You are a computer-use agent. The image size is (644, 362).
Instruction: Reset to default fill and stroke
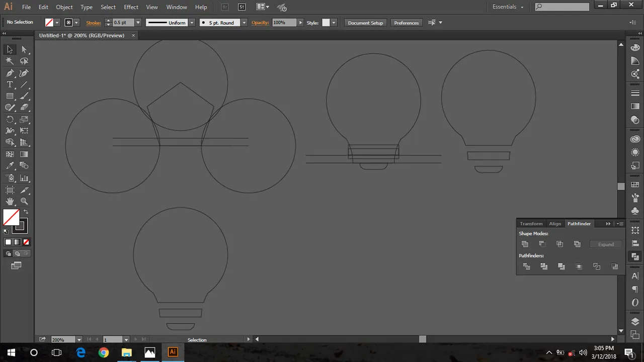pyautogui.click(x=6, y=231)
